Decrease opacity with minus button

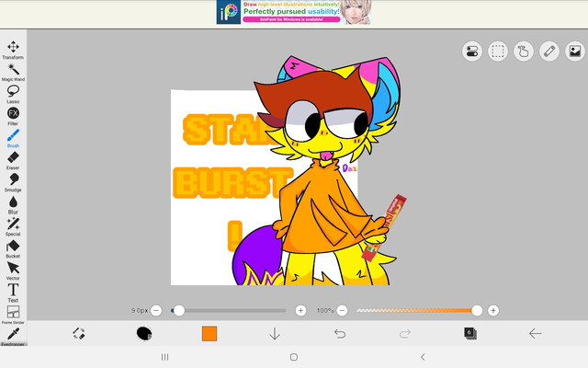[x=342, y=311]
